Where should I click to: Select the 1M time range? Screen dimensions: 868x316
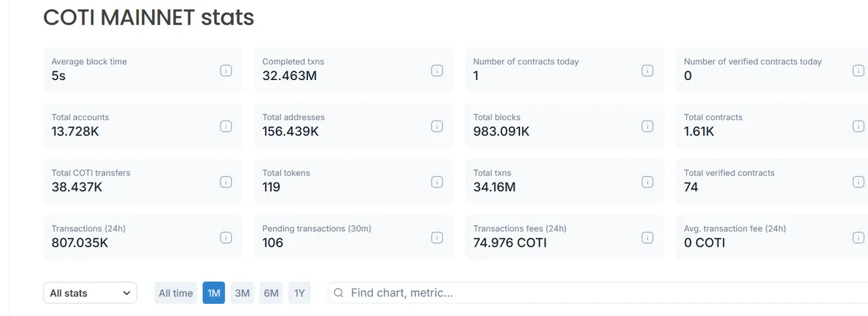214,293
